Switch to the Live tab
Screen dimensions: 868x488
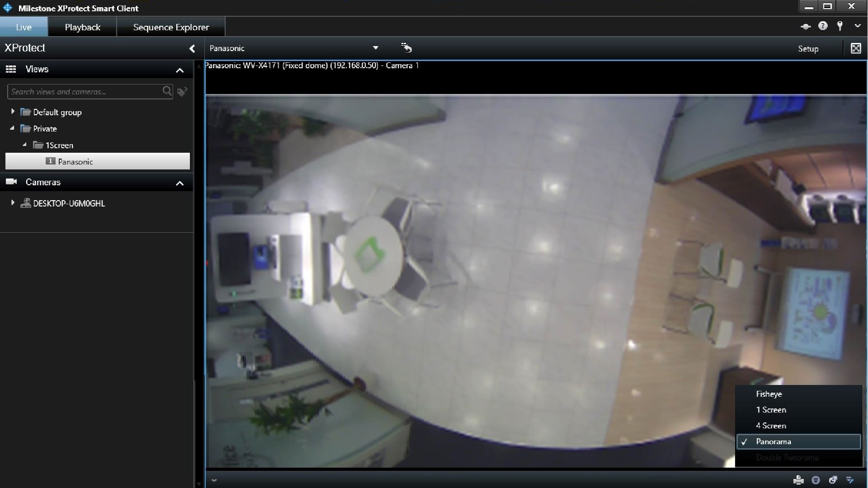pos(24,27)
